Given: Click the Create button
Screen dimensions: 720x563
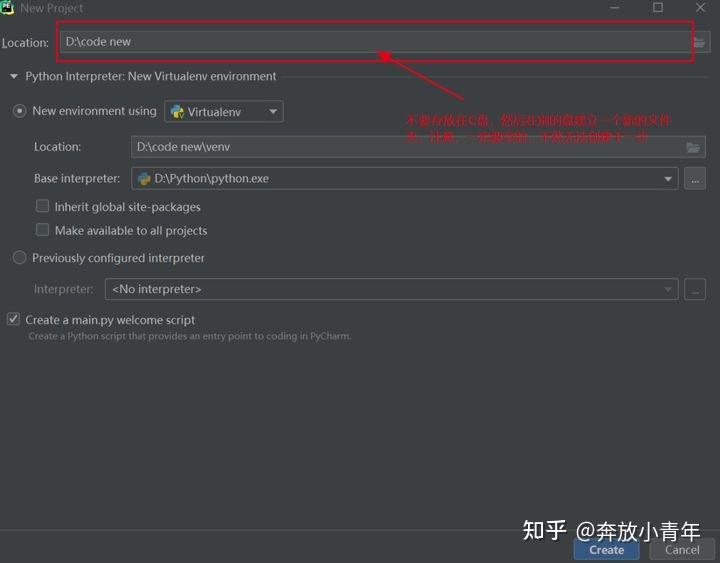Looking at the screenshot, I should click(607, 550).
